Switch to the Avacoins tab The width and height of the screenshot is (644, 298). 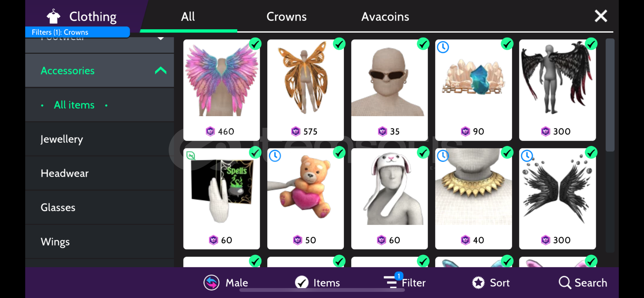point(385,17)
